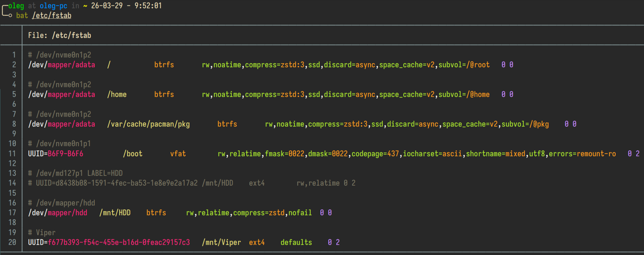Click the "UUID=B6F9-B6F6" entry
The height and width of the screenshot is (255, 644).
point(56,154)
